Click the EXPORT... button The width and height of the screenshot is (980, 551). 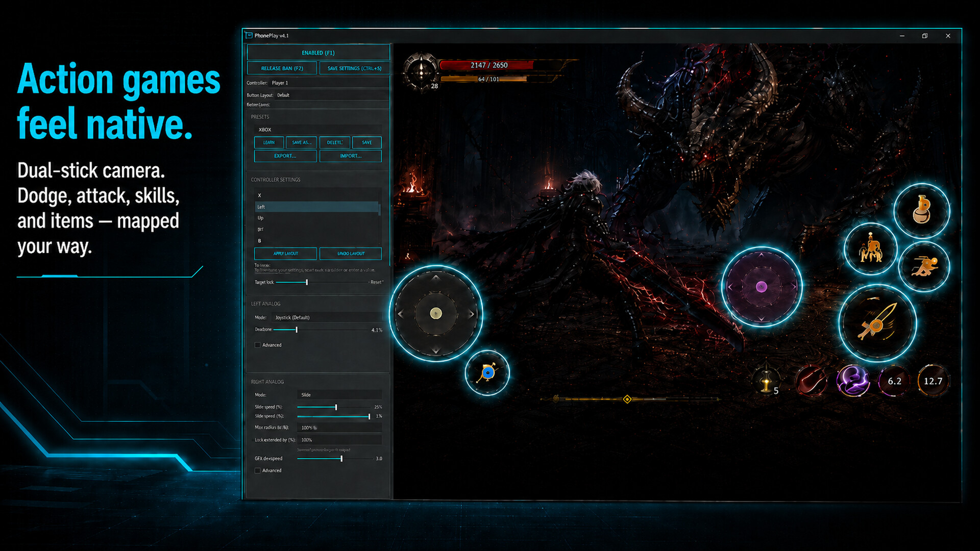tap(285, 156)
